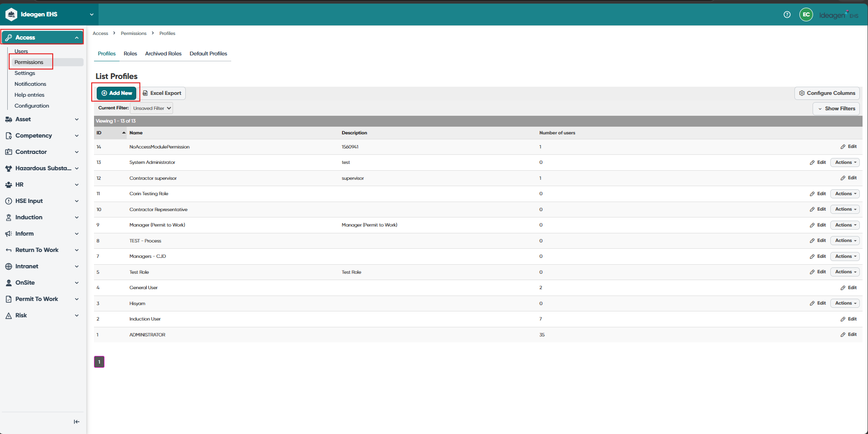Open the Unsaved Filter dropdown
Image resolution: width=868 pixels, height=434 pixels.
(x=152, y=108)
